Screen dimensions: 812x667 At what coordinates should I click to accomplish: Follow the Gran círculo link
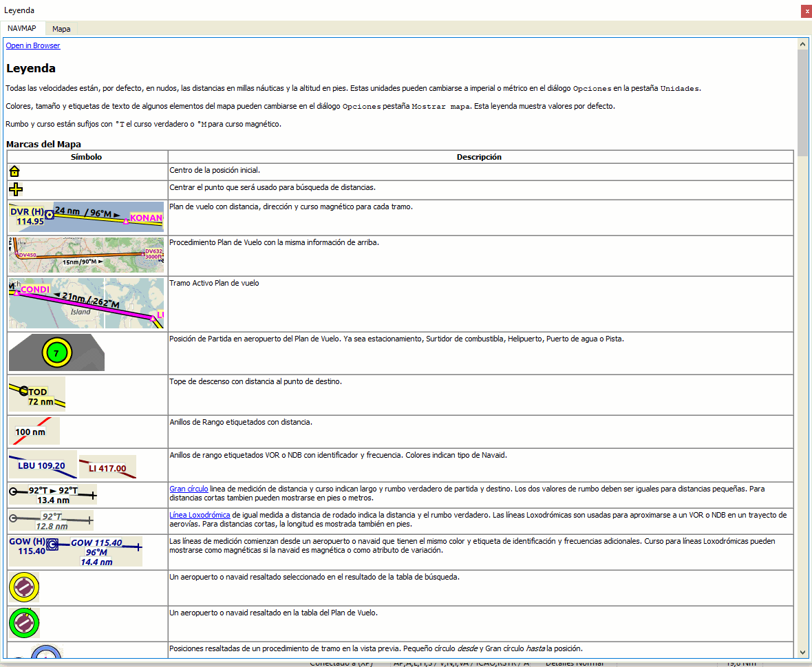189,489
